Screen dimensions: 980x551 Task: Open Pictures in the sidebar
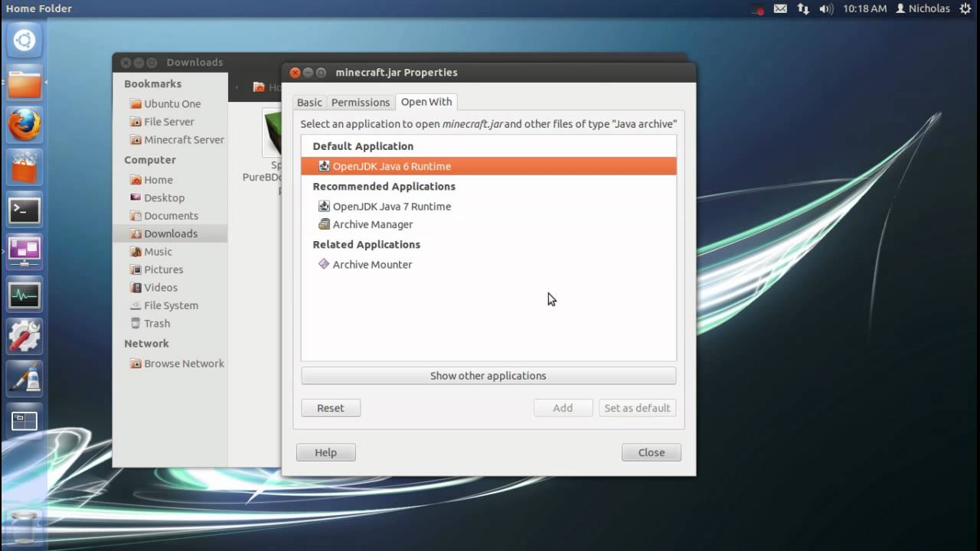(170, 269)
